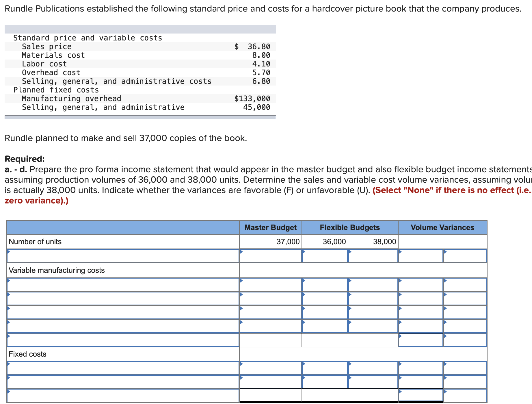Screen dimensions: 532x404
Task: Open label dropdown in first row under Variable manufacturing costs
Action: click(x=123, y=285)
